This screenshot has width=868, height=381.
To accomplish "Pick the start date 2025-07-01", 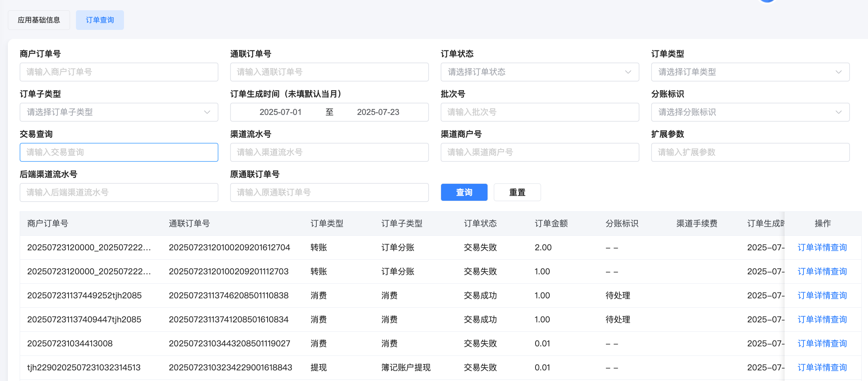I will click(x=281, y=112).
